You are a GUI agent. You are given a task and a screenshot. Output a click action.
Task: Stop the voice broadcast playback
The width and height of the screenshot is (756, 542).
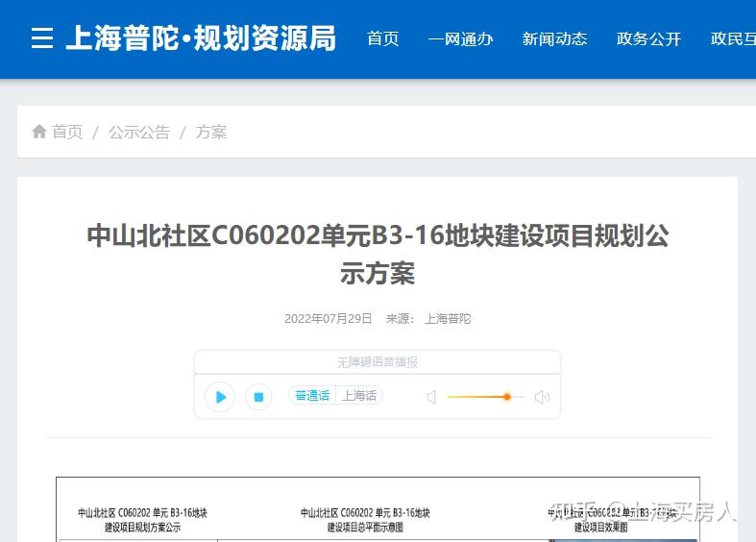click(258, 396)
